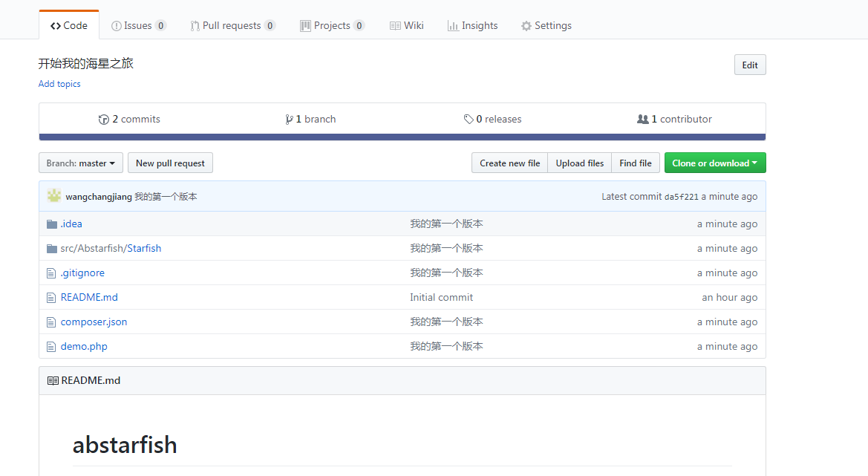This screenshot has height=476, width=868.
Task: Click the Insights graph icon
Action: 453,26
